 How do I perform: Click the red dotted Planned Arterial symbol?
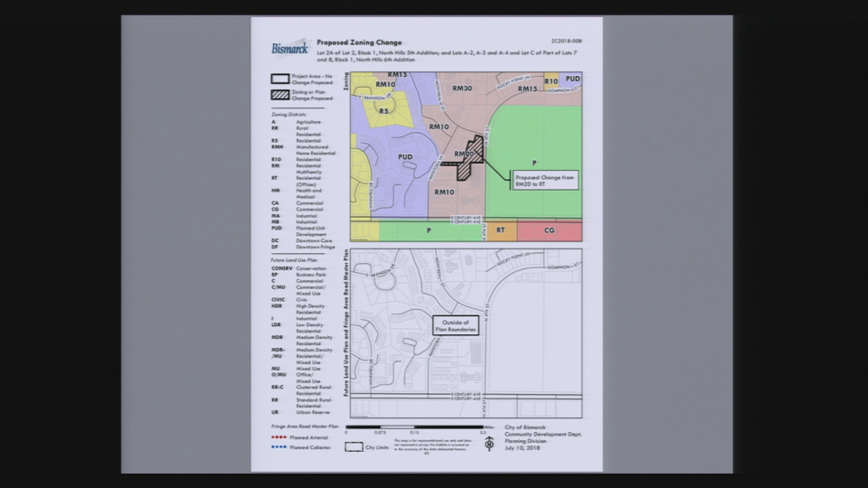[279, 437]
